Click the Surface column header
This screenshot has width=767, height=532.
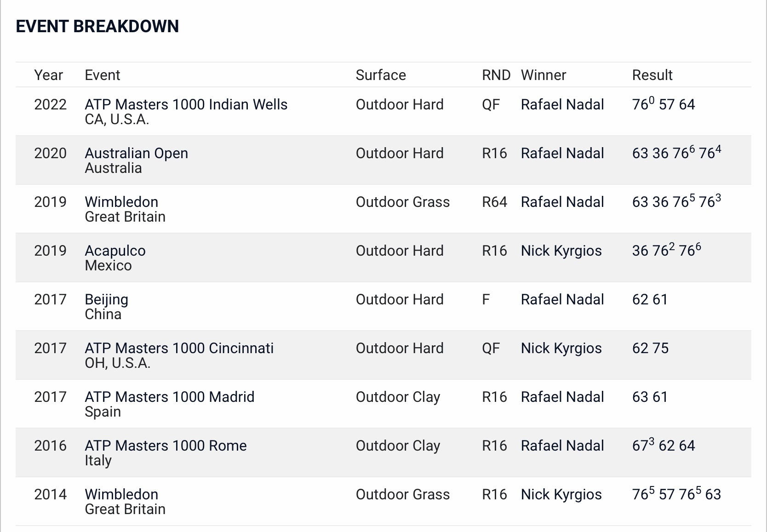pyautogui.click(x=381, y=75)
